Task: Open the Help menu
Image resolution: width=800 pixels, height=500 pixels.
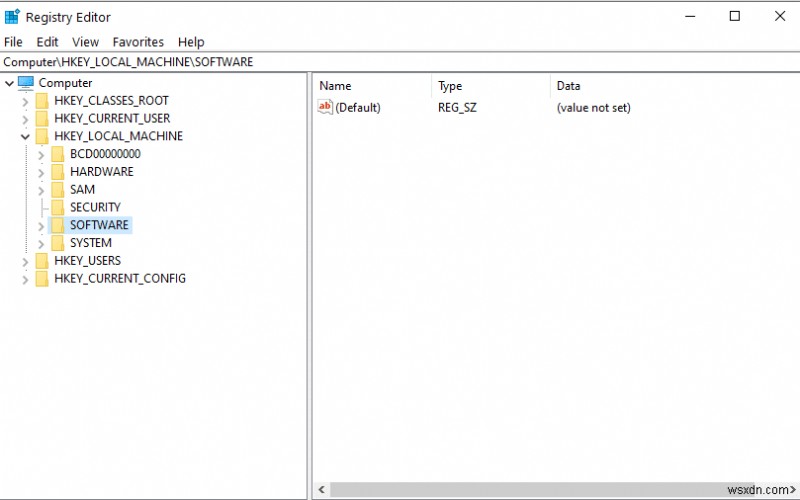Action: (191, 42)
